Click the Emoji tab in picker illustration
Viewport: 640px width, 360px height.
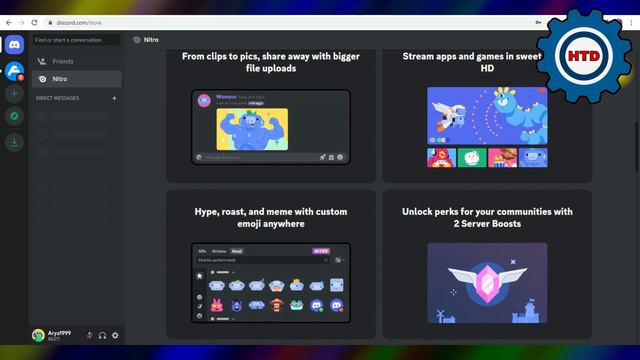click(237, 251)
